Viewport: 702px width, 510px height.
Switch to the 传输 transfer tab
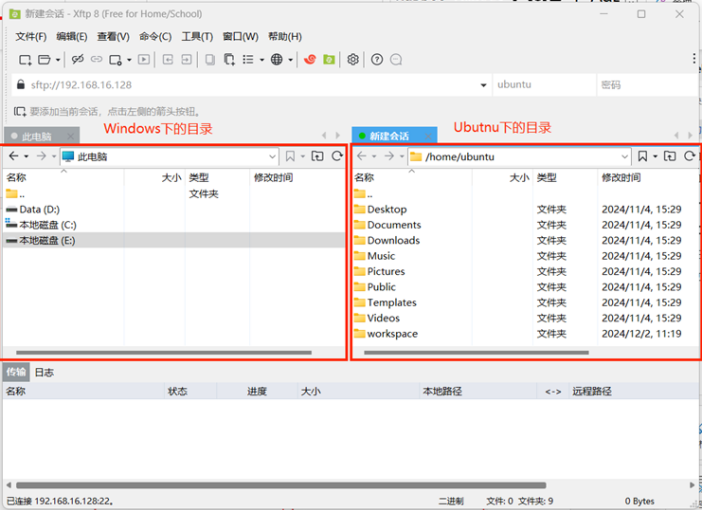coord(16,372)
